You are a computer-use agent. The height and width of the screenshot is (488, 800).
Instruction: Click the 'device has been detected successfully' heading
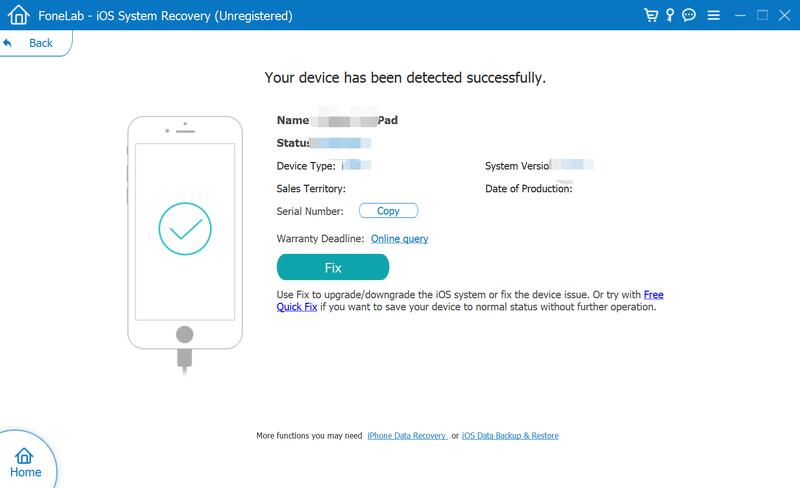(x=405, y=77)
